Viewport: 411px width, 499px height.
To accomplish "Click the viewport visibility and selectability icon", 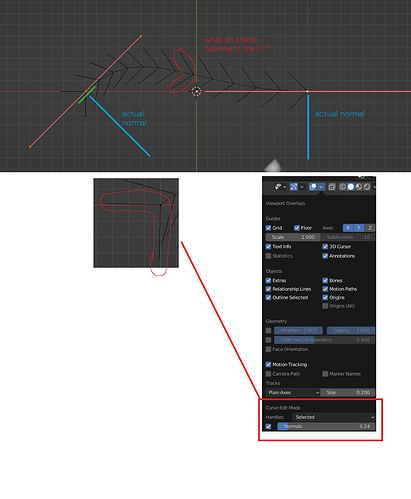I will tap(278, 187).
